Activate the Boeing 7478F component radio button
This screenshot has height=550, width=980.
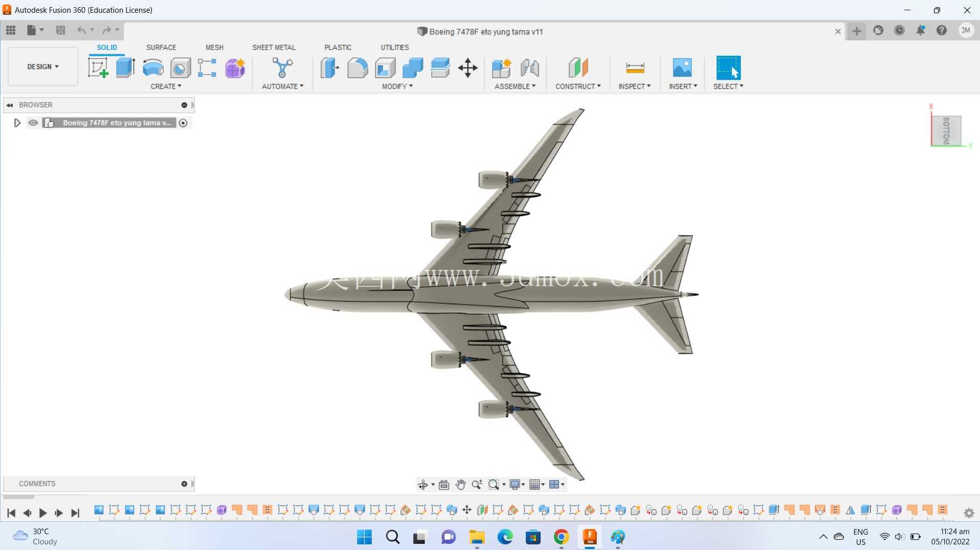coord(183,123)
